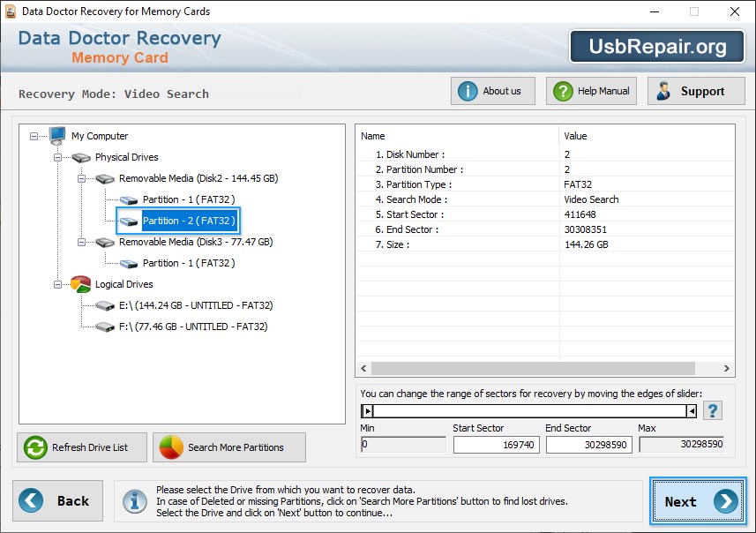Click the Size 144.26 GB value

coord(587,244)
